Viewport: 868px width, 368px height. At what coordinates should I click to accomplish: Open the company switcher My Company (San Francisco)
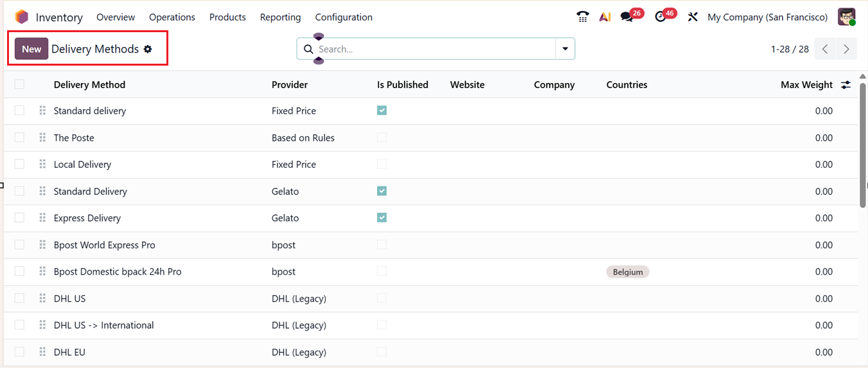(767, 17)
